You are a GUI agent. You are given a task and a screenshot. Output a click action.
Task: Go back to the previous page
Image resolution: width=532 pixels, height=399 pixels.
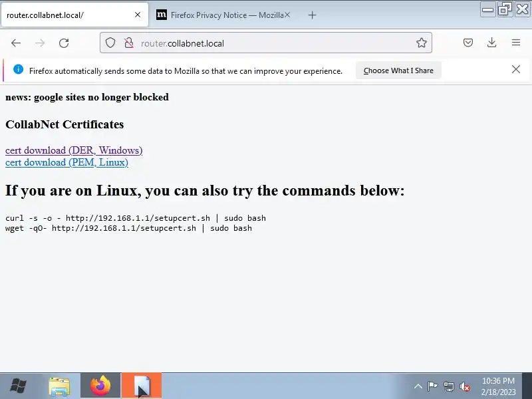(16, 43)
